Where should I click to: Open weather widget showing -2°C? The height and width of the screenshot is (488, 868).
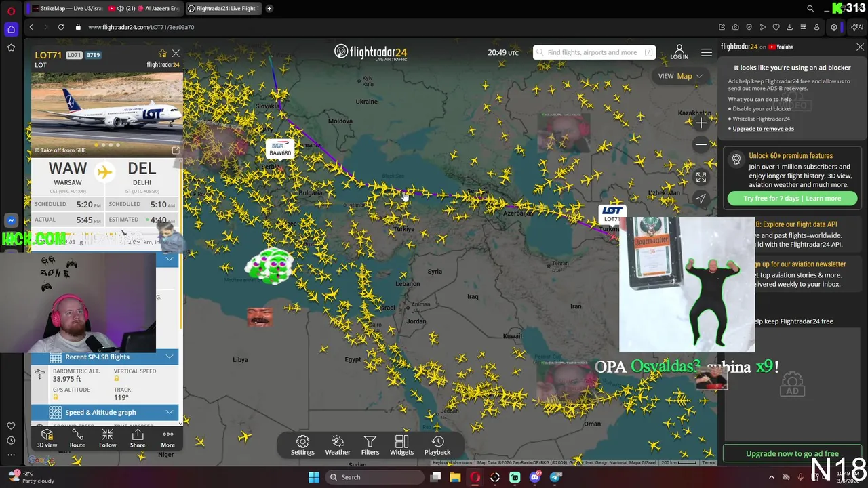(31, 477)
